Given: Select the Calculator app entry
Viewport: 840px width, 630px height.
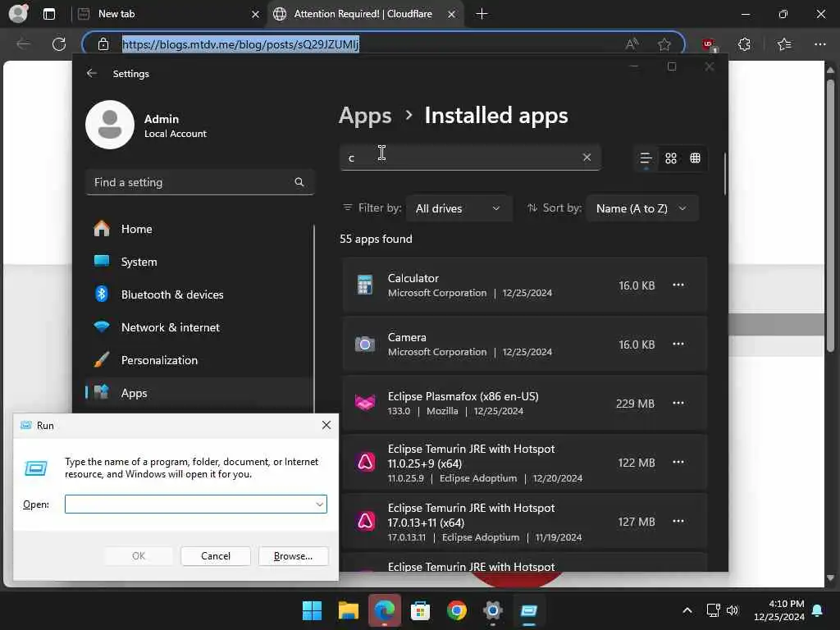Looking at the screenshot, I should tap(525, 285).
